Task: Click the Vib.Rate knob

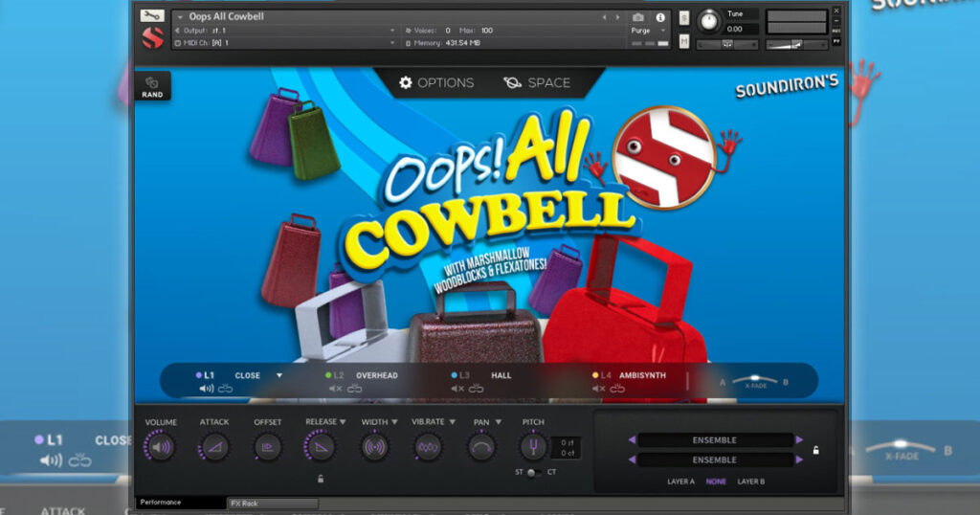Action: (x=428, y=447)
